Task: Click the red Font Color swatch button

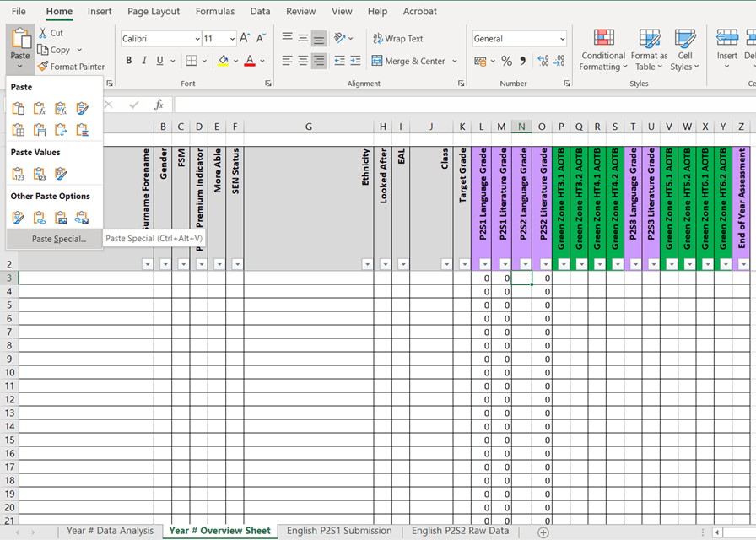Action: coord(250,61)
